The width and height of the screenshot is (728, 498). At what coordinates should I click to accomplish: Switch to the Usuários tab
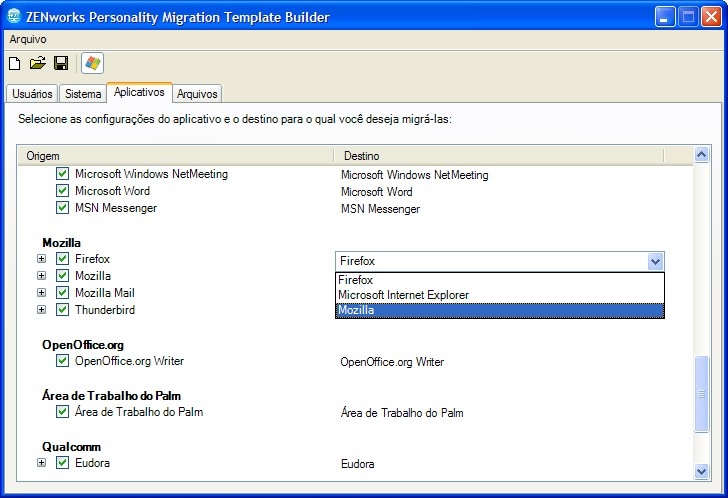pyautogui.click(x=32, y=93)
